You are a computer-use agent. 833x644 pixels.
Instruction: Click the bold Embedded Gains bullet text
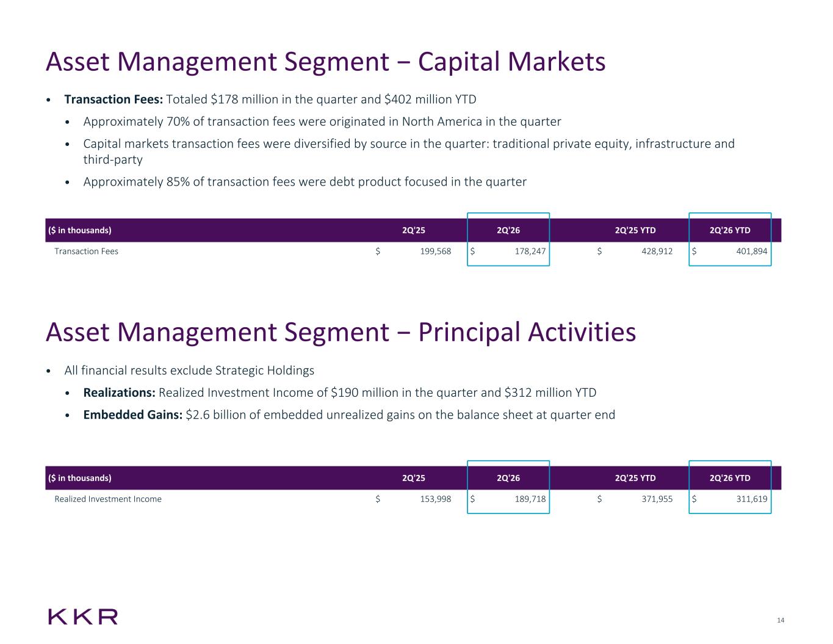tap(133, 415)
